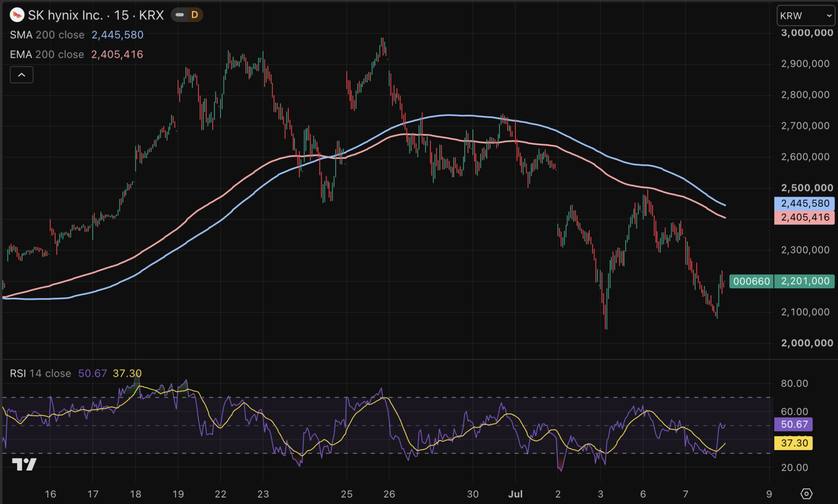Image resolution: width=838 pixels, height=504 pixels.
Task: Select the RSI 14 close indicator label
Action: pos(40,373)
